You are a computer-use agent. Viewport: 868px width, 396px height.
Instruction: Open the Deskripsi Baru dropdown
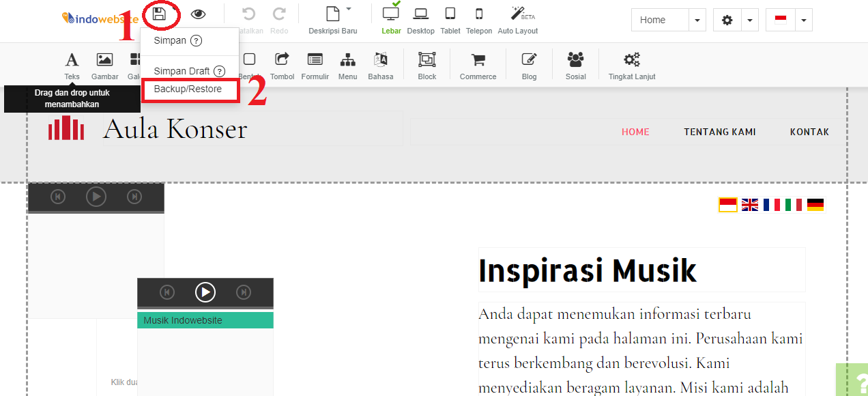(x=349, y=10)
